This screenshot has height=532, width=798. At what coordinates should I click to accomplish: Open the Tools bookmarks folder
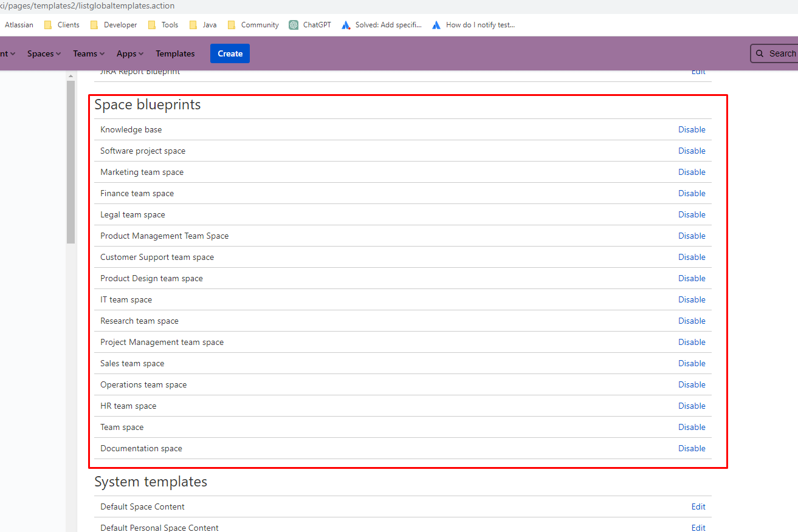pyautogui.click(x=168, y=24)
